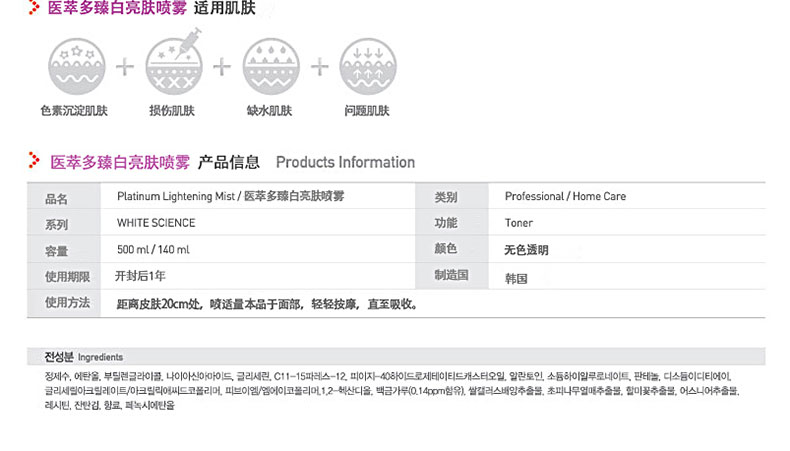Click the 问题肌肤 text label
The image size is (790, 451).
click(365, 111)
